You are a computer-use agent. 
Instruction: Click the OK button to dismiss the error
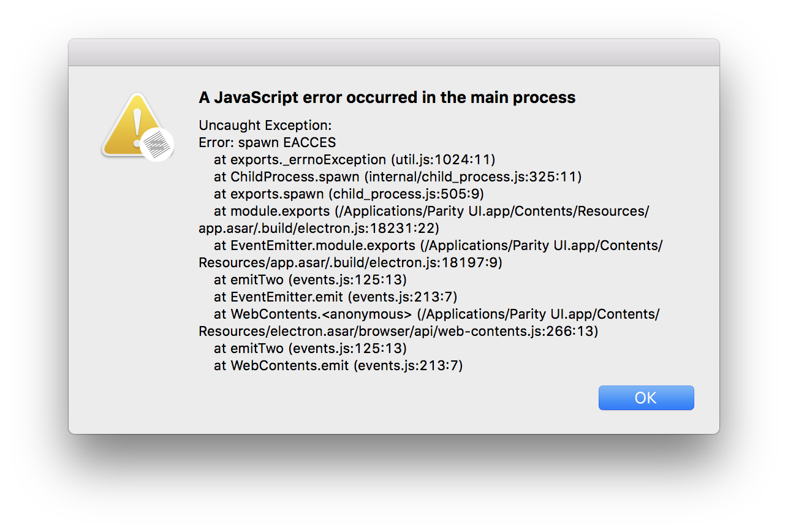point(646,397)
